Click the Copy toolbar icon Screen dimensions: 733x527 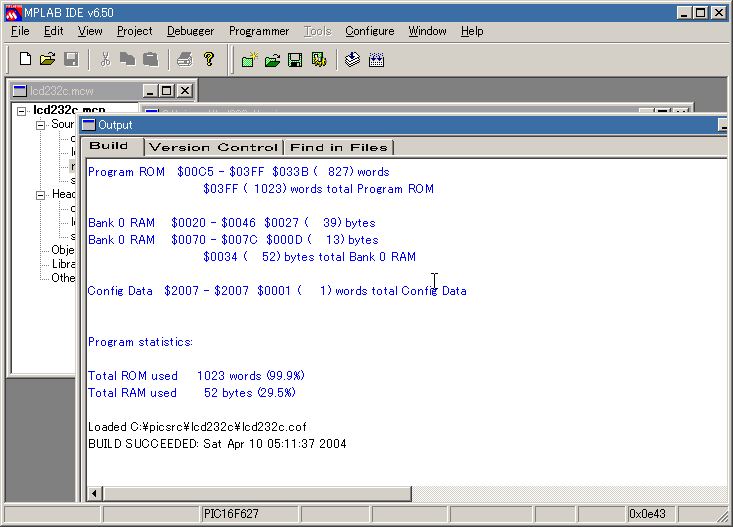[127, 59]
